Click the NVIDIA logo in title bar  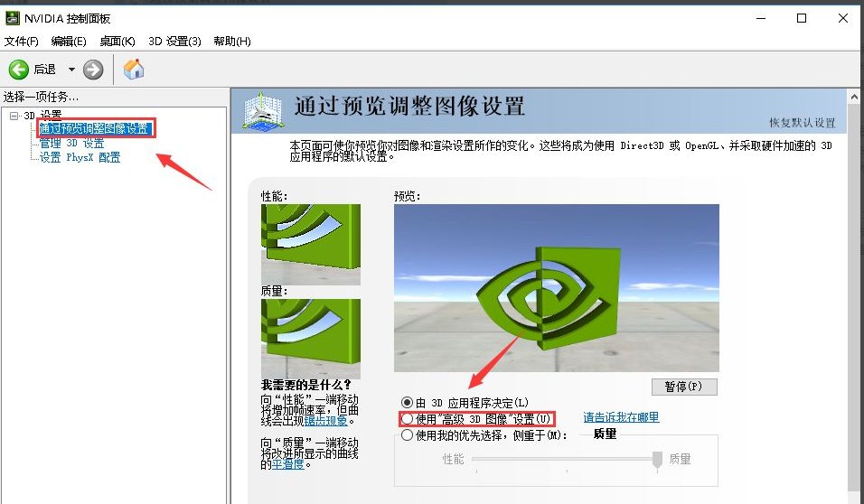13,18
